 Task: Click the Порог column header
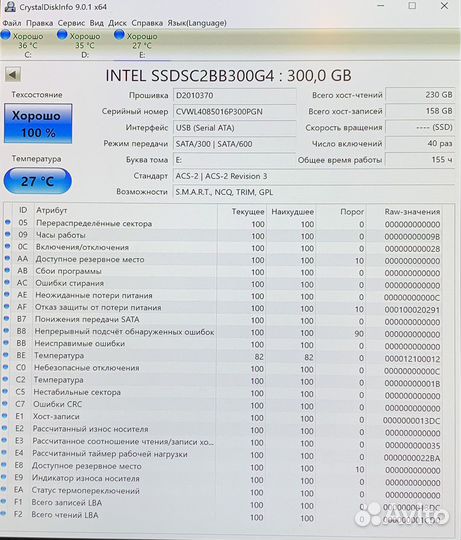tap(352, 212)
